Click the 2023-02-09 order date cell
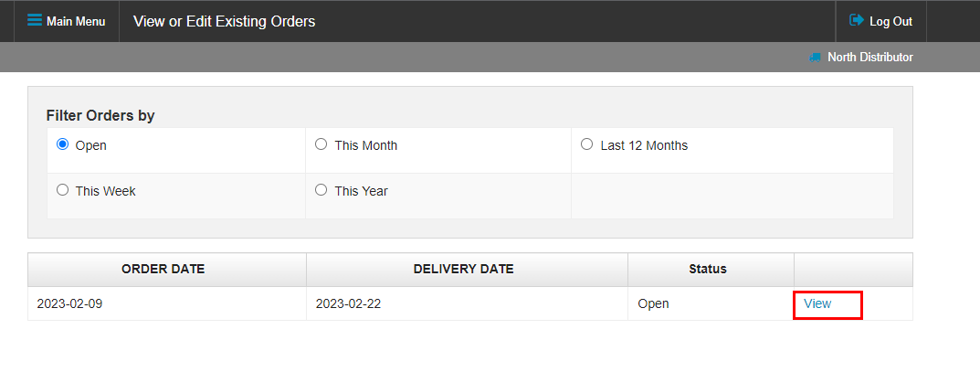The width and height of the screenshot is (980, 372). 167,303
